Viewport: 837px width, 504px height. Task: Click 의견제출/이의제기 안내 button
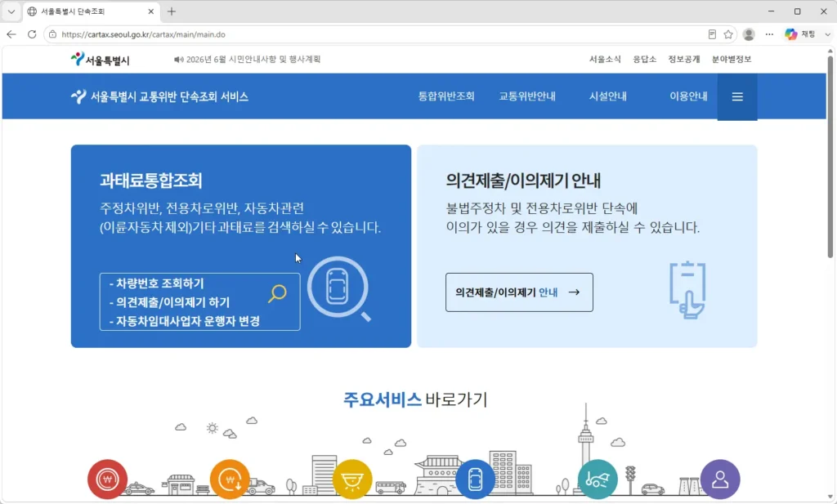pos(519,292)
